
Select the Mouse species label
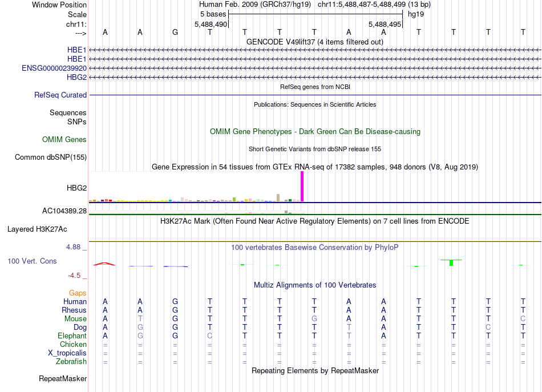75,319
